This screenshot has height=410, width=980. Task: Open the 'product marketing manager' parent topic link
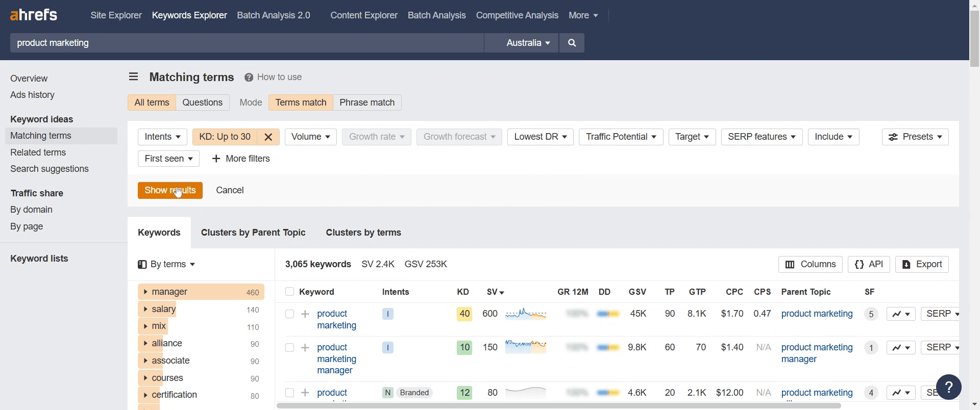(817, 353)
